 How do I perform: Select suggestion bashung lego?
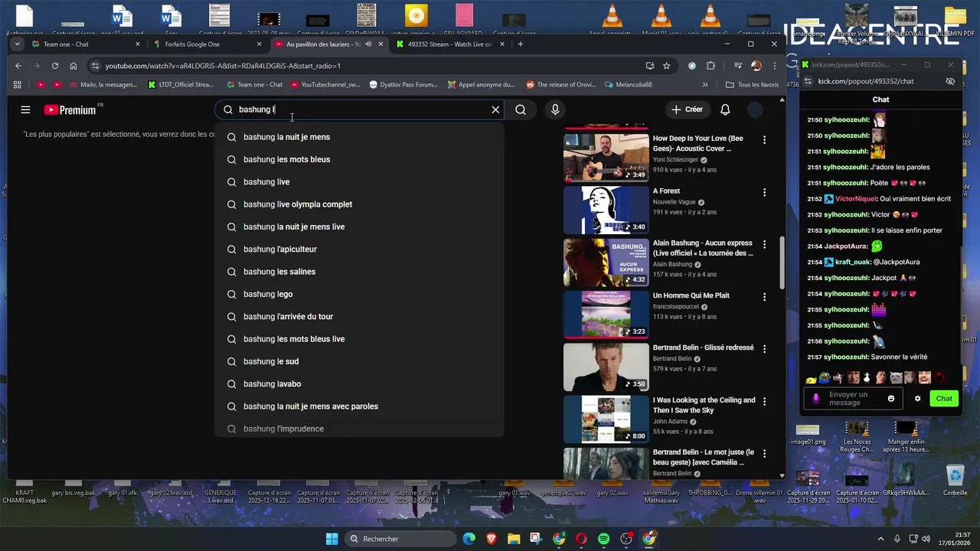359,294
